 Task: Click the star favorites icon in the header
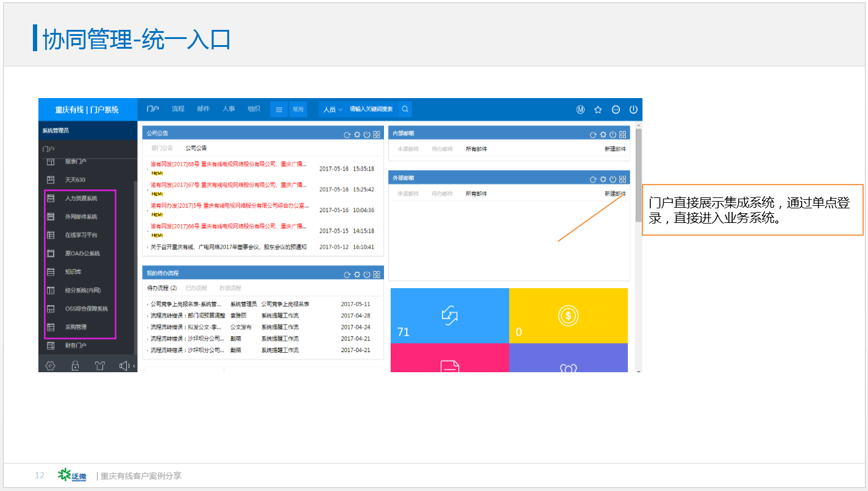598,110
